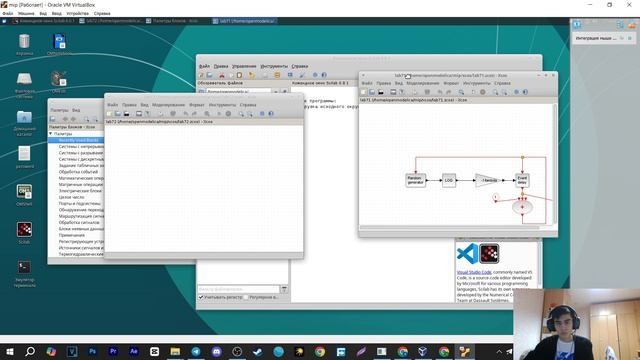Screen dimensions: 640x360
Task: Open Корзина trash desktop icon
Action: pyautogui.click(x=24, y=42)
